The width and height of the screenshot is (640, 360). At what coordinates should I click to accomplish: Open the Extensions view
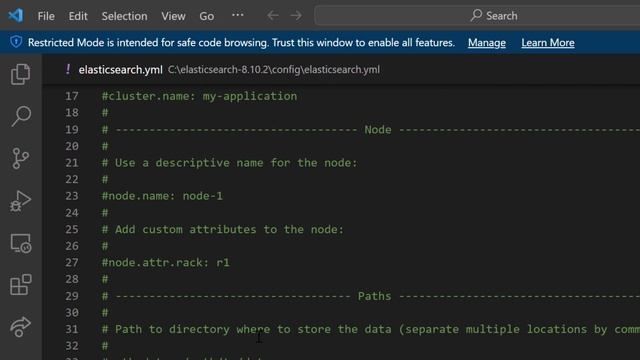tap(20, 285)
